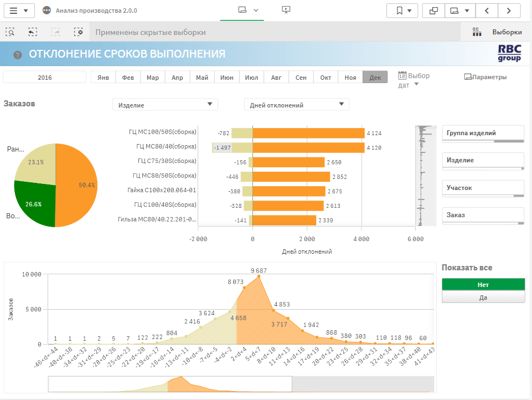This screenshot has height=400, width=532.
Task: Open the Выборки selections view
Action: click(x=497, y=32)
